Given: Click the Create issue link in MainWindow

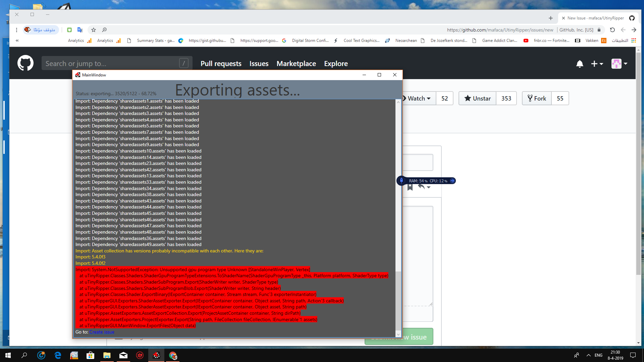Looking at the screenshot, I should pyautogui.click(x=102, y=332).
